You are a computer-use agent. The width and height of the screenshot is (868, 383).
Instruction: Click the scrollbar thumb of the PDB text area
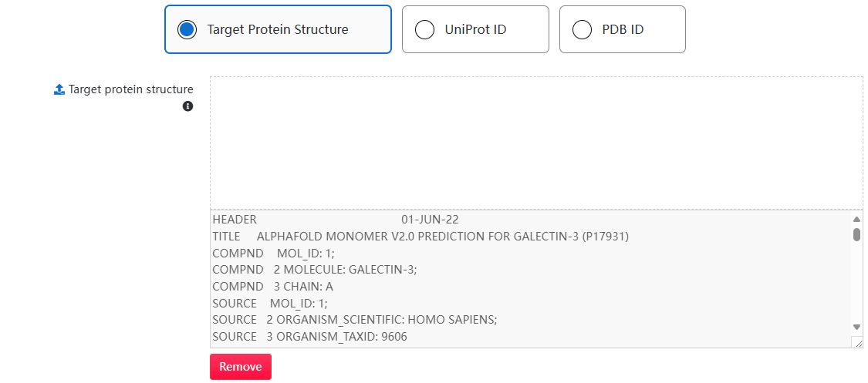pos(856,235)
